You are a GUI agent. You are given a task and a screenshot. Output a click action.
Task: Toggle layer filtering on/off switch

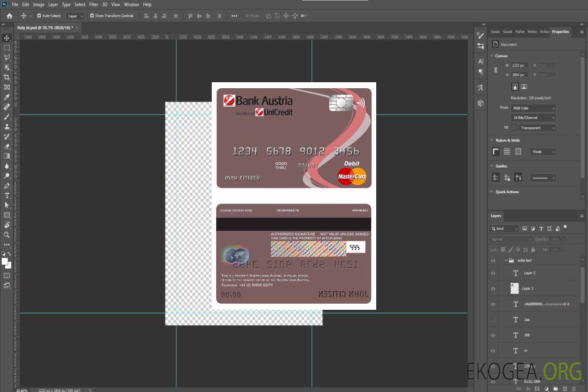(565, 228)
